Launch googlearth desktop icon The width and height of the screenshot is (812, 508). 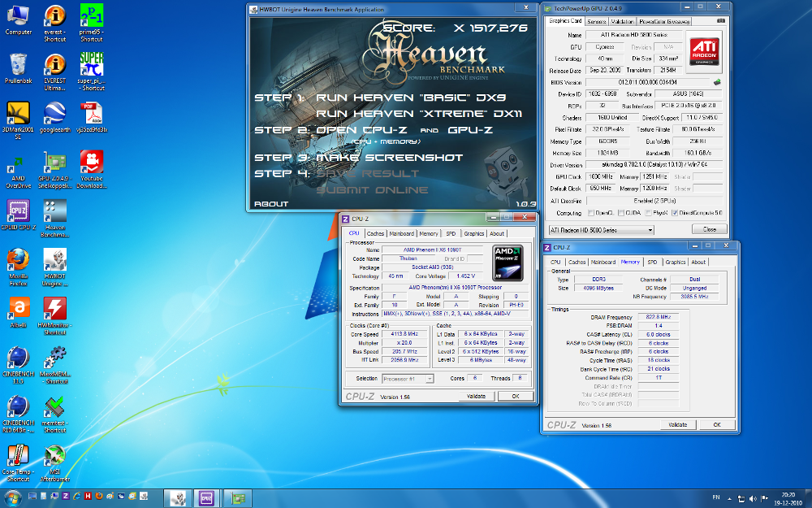point(55,117)
